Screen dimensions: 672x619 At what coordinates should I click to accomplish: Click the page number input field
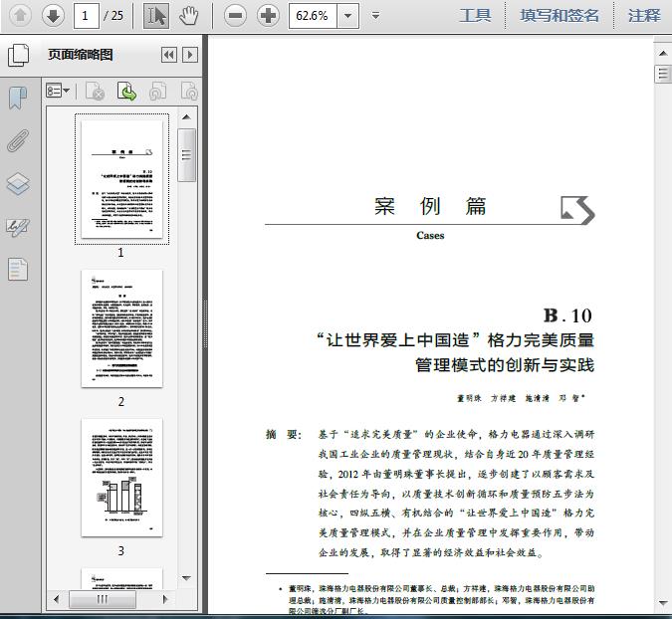[87, 16]
